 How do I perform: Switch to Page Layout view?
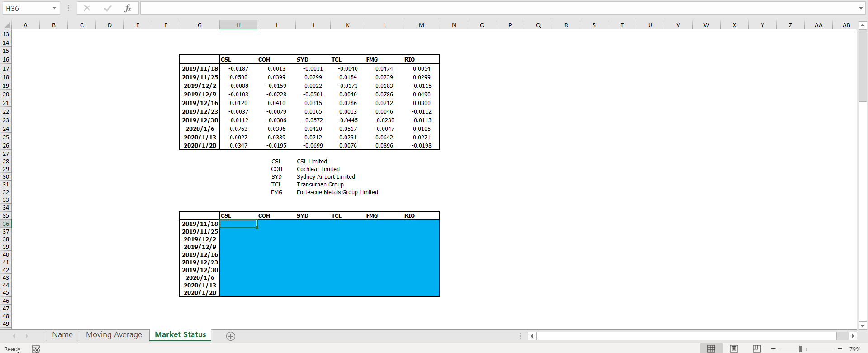tap(734, 348)
